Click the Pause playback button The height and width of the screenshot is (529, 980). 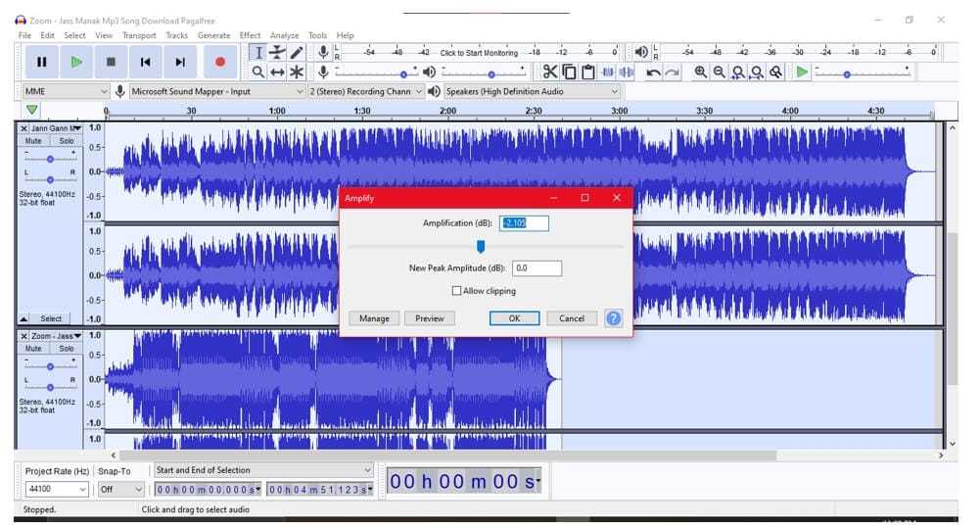41,62
